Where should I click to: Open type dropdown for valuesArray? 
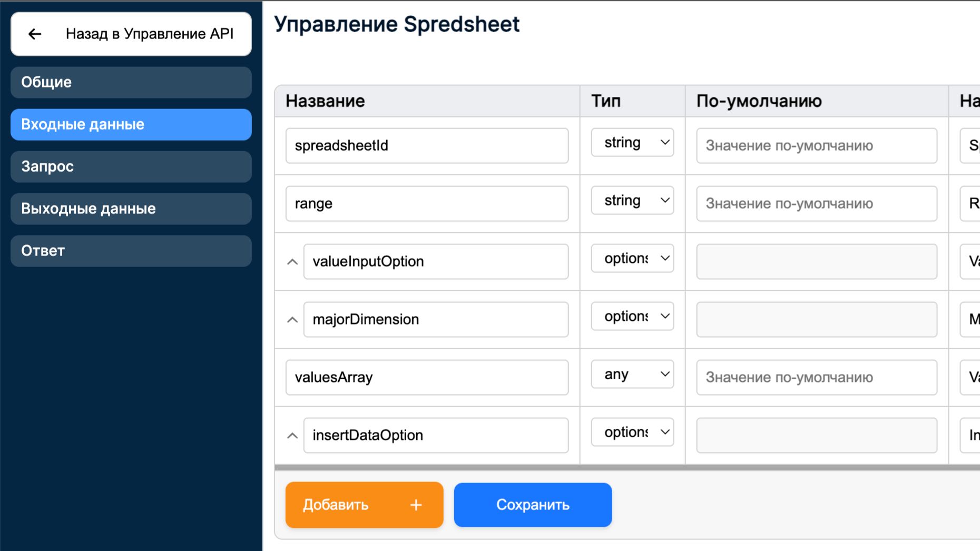click(632, 375)
